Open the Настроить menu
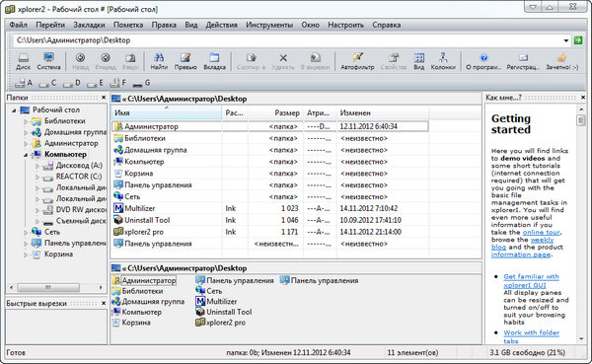Screen dimensions: 592x364 pos(345,25)
